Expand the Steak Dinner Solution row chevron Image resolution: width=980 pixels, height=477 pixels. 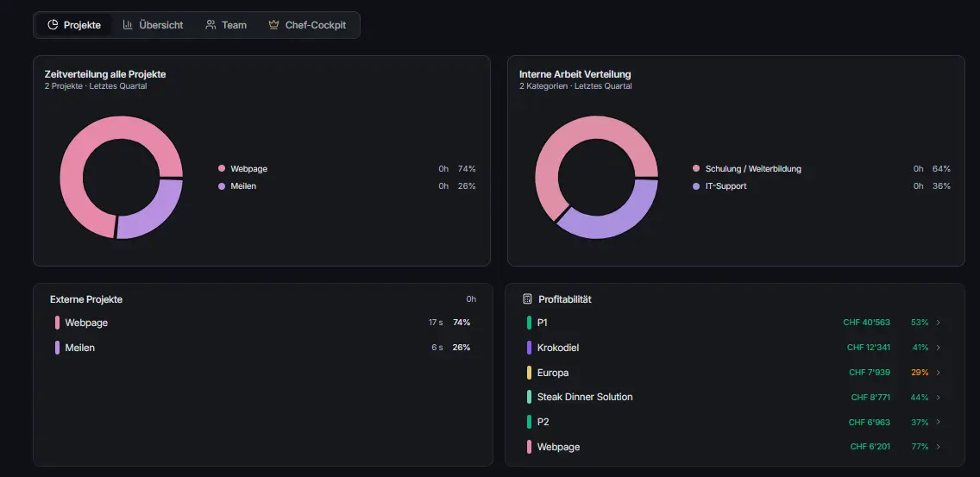938,397
